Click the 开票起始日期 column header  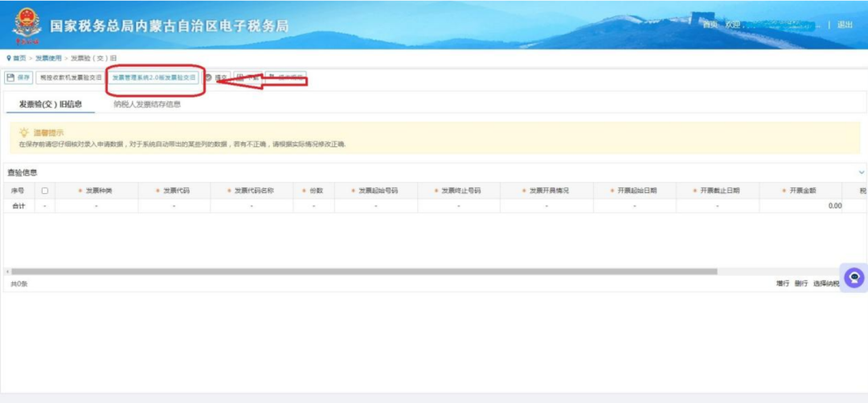point(634,191)
